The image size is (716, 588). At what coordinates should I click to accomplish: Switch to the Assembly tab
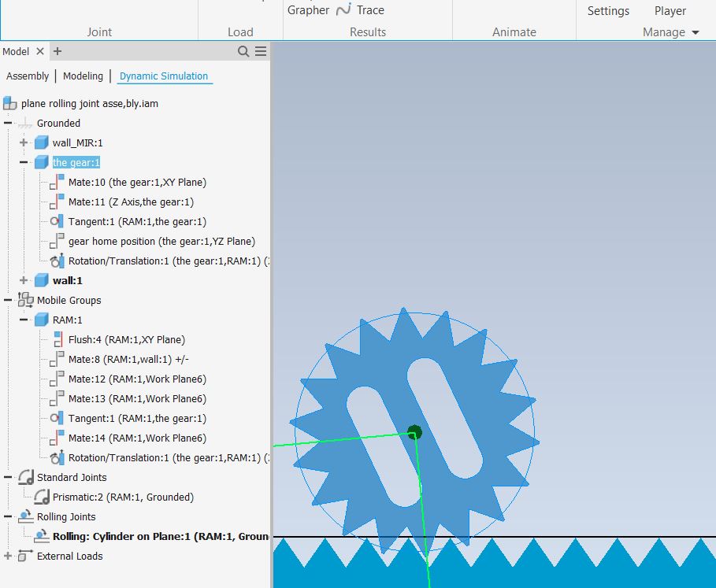(x=28, y=76)
